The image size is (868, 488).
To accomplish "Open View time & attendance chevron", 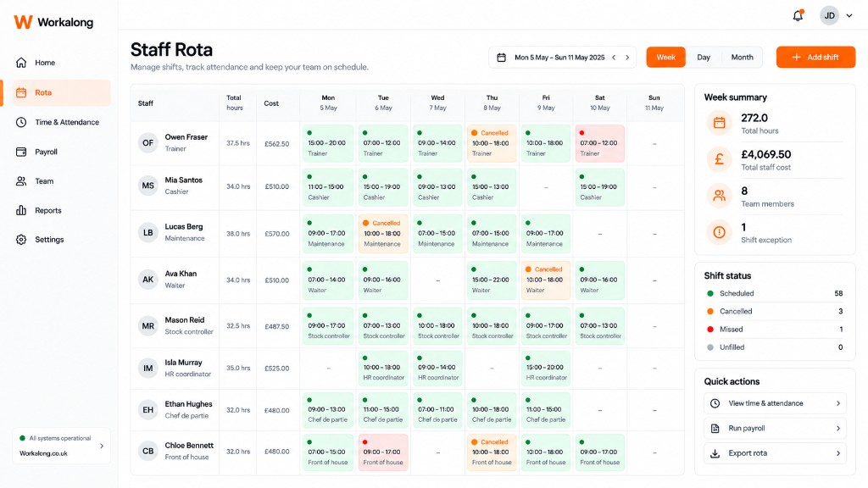I will click(x=838, y=403).
